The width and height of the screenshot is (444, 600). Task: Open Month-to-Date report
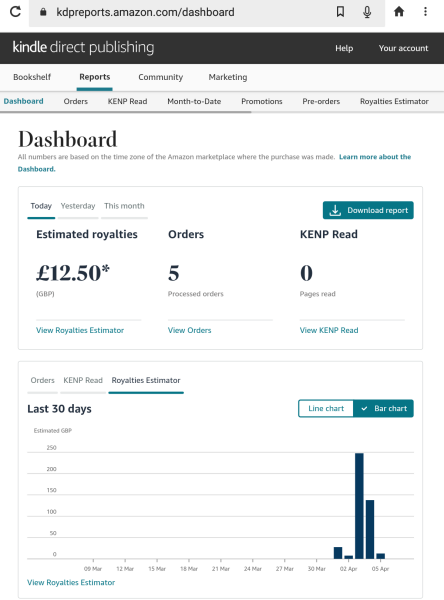(x=194, y=101)
